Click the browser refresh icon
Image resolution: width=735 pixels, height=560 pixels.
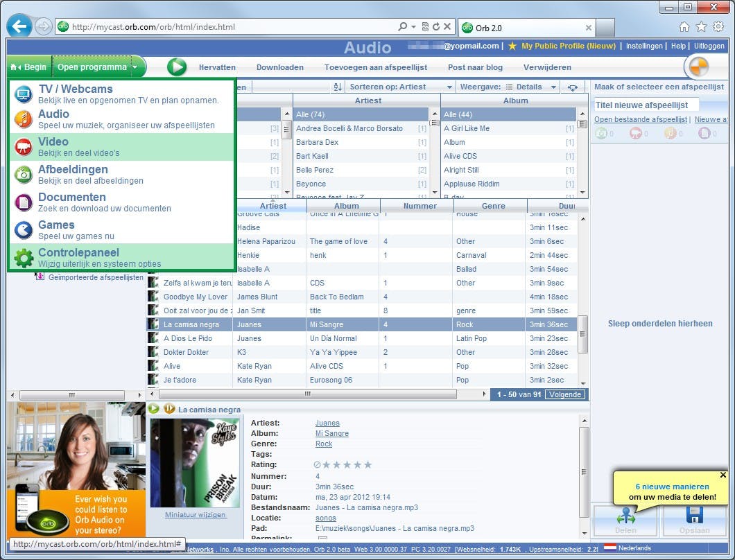pos(436,27)
